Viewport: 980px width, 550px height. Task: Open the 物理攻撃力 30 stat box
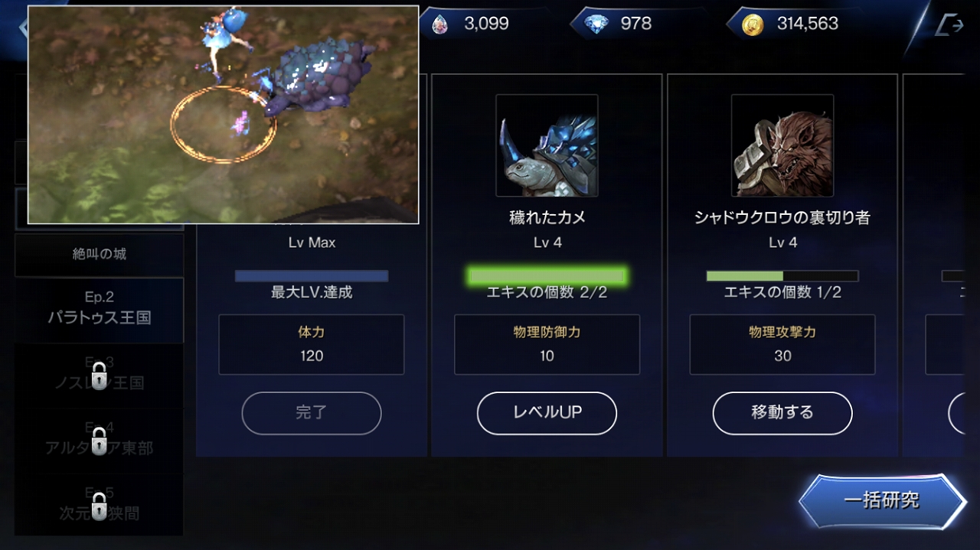[x=782, y=344]
